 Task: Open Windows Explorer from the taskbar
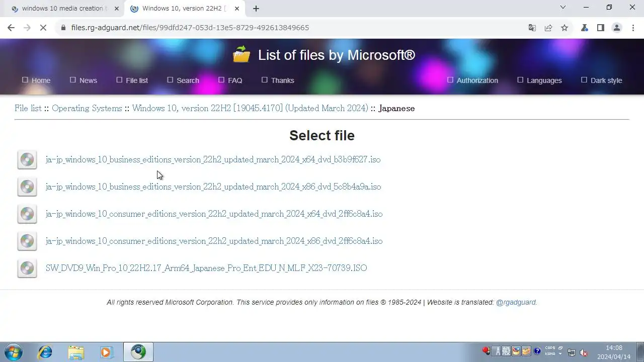[76, 352]
